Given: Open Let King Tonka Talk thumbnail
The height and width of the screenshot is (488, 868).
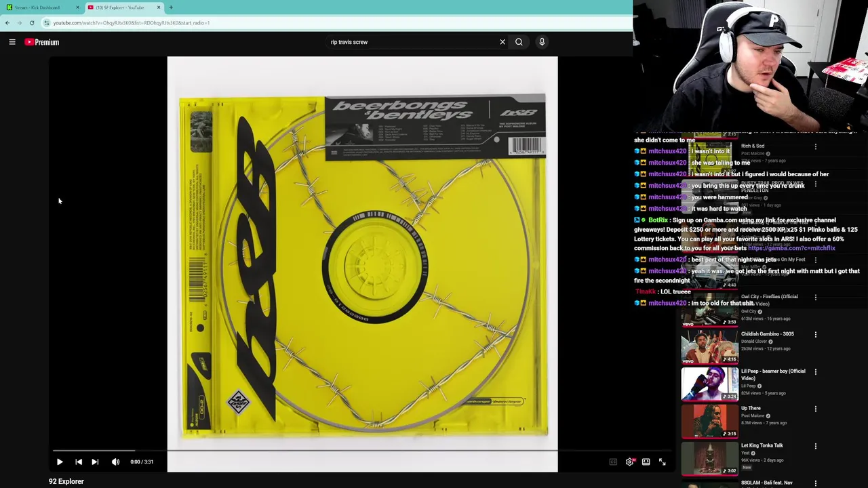Looking at the screenshot, I should [x=710, y=458].
